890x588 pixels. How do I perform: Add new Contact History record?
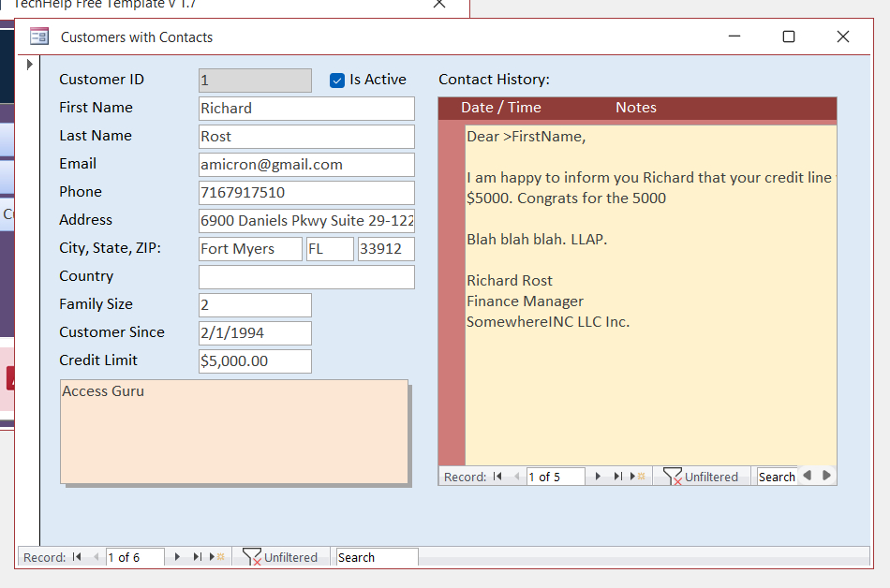[x=639, y=477]
